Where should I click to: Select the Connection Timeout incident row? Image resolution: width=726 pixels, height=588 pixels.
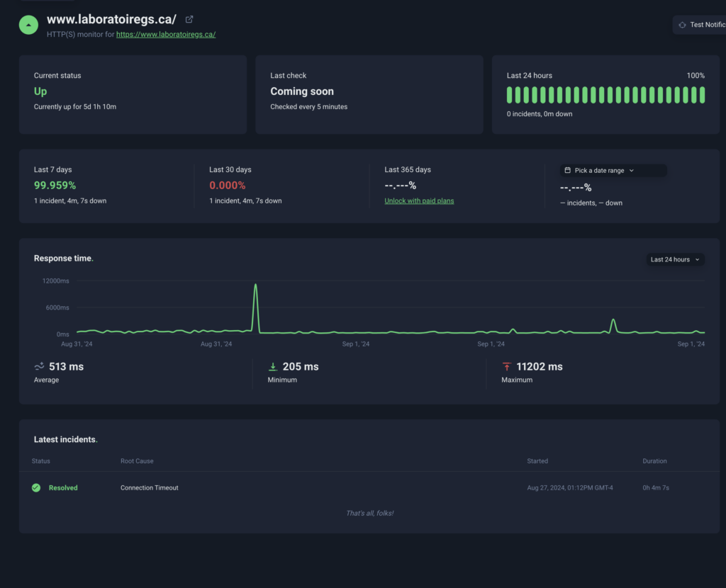coord(150,487)
